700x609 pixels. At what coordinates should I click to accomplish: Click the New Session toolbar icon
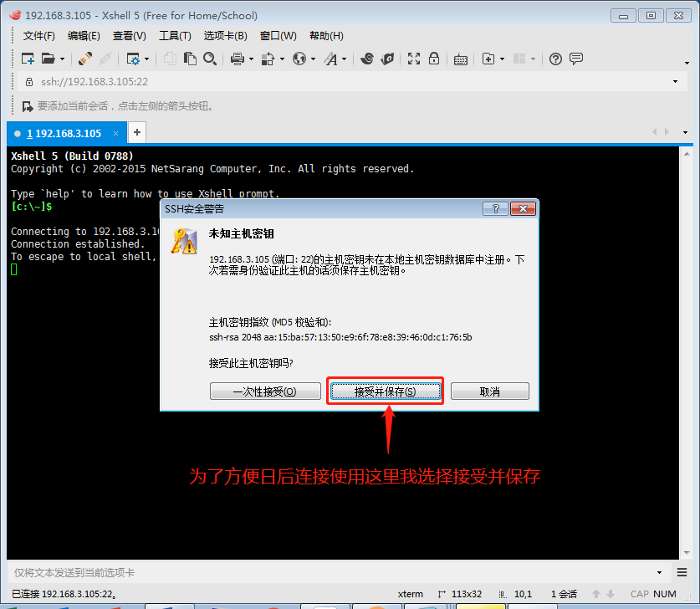[x=28, y=59]
